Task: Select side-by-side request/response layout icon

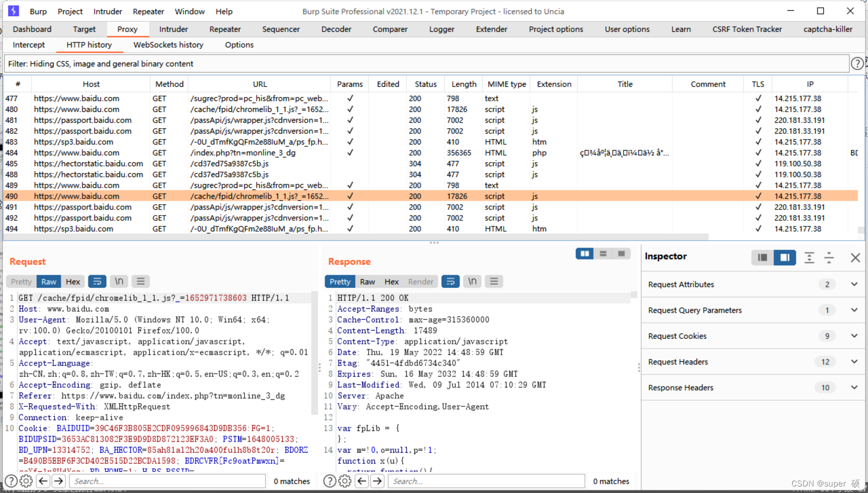Action: click(x=585, y=254)
